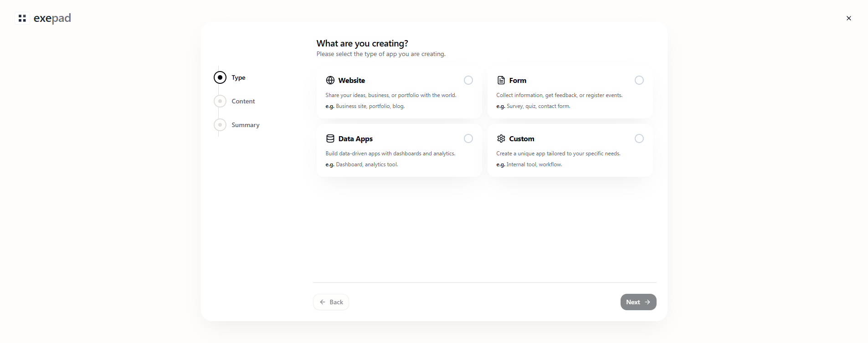Choose the Custom radio option
The height and width of the screenshot is (343, 868).
[x=639, y=138]
